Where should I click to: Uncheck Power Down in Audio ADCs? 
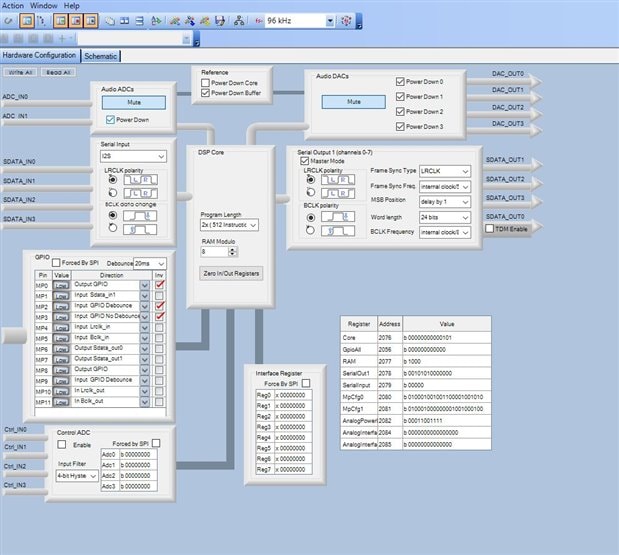coord(110,120)
